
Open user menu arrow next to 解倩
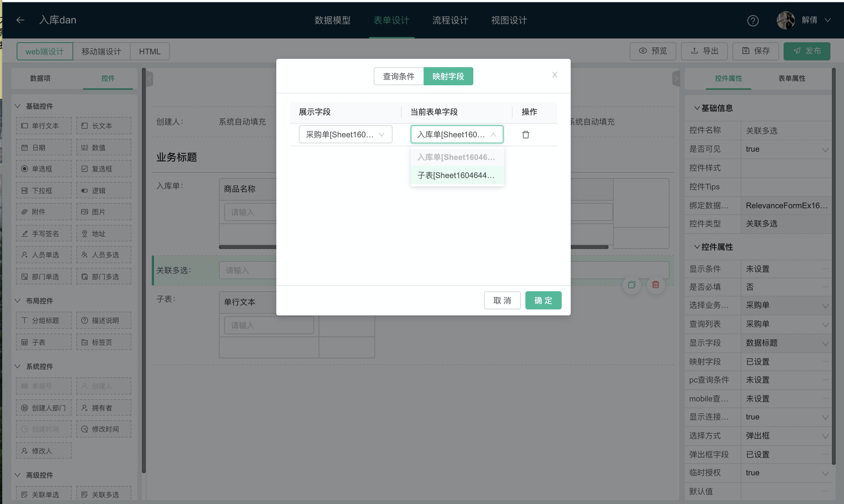pyautogui.click(x=828, y=20)
